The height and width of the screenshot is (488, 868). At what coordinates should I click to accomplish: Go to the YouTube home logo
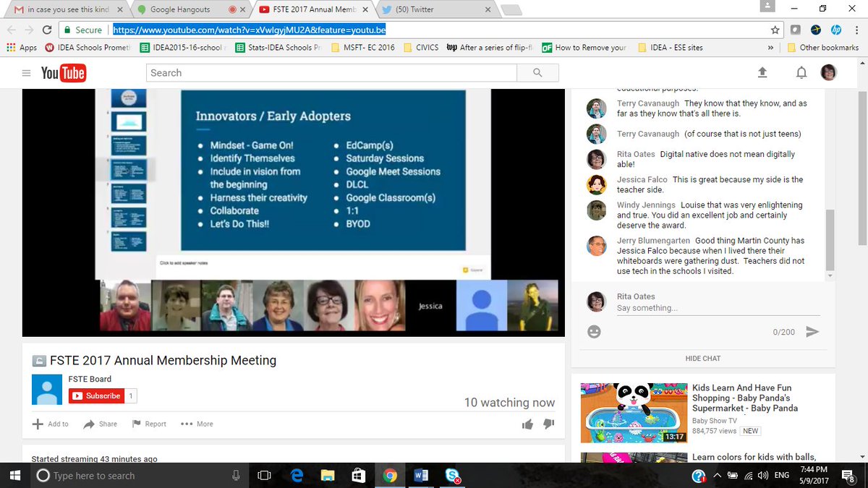click(63, 73)
